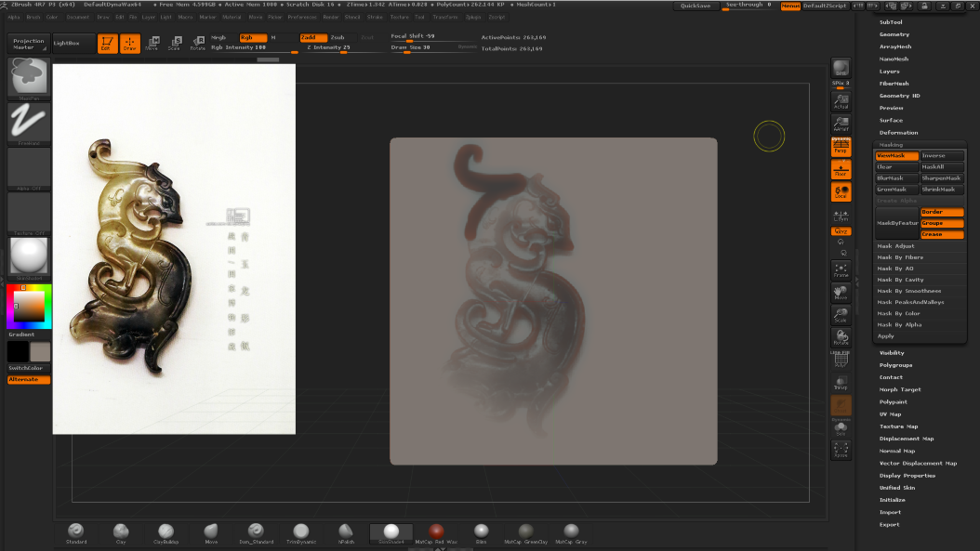Choose the MatCap GreenClay material
Viewport: 980px width, 551px height.
526,533
